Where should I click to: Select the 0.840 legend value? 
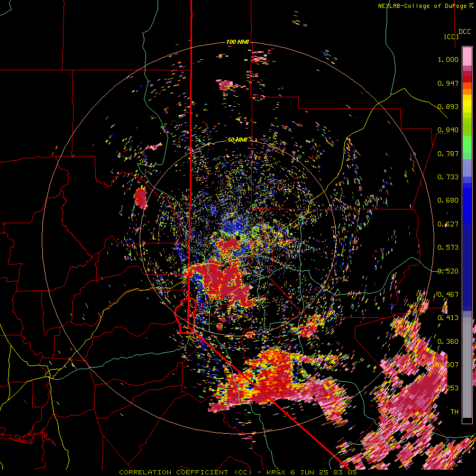[x=448, y=130]
